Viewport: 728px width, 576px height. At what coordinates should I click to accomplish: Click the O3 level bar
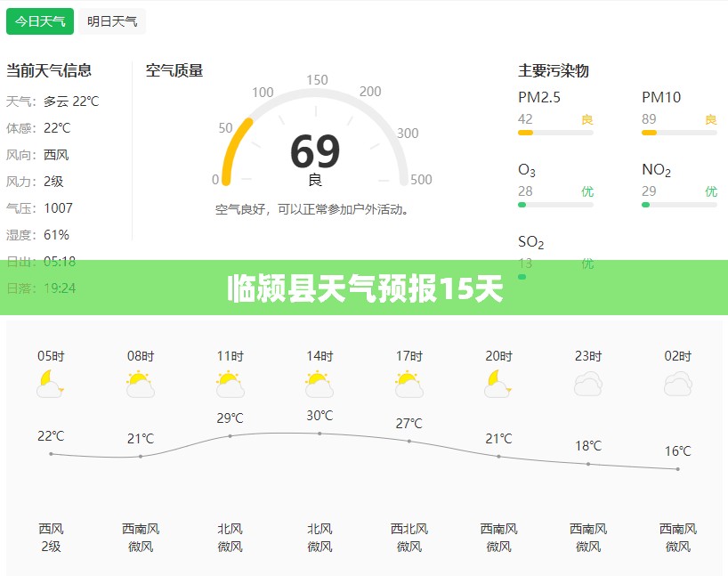tap(555, 205)
